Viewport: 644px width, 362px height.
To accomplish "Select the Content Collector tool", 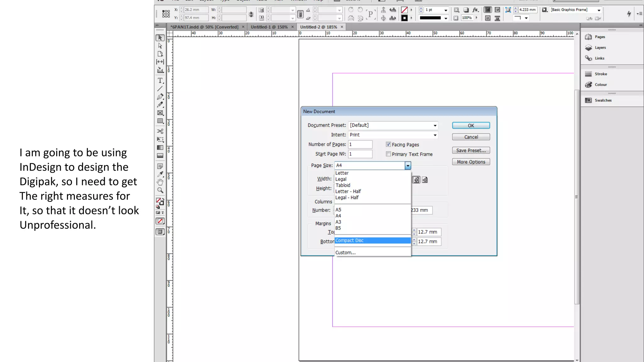I will click(160, 70).
